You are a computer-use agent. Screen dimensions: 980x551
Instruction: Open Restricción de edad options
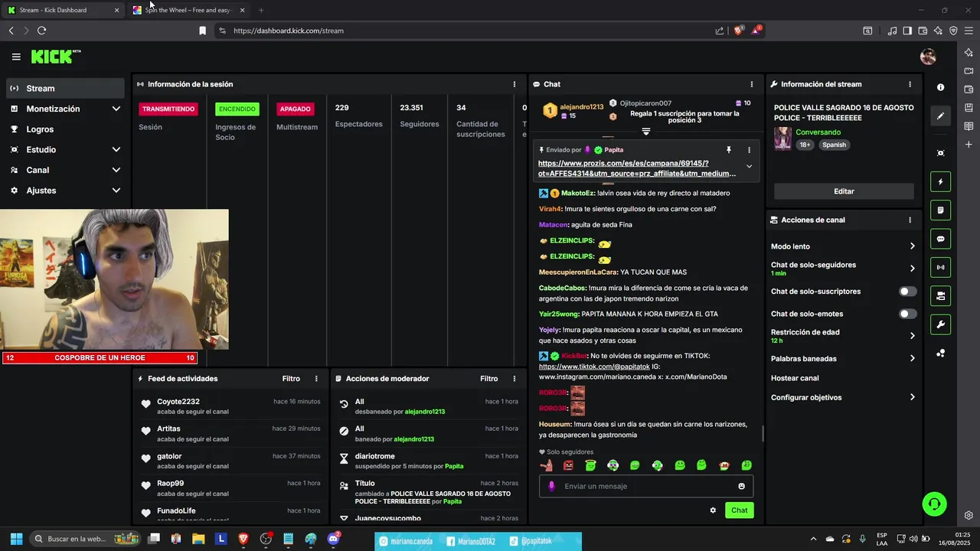[x=843, y=336]
